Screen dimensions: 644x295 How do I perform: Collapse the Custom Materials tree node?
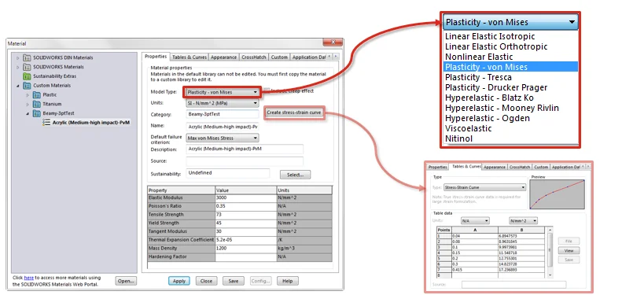(17, 86)
